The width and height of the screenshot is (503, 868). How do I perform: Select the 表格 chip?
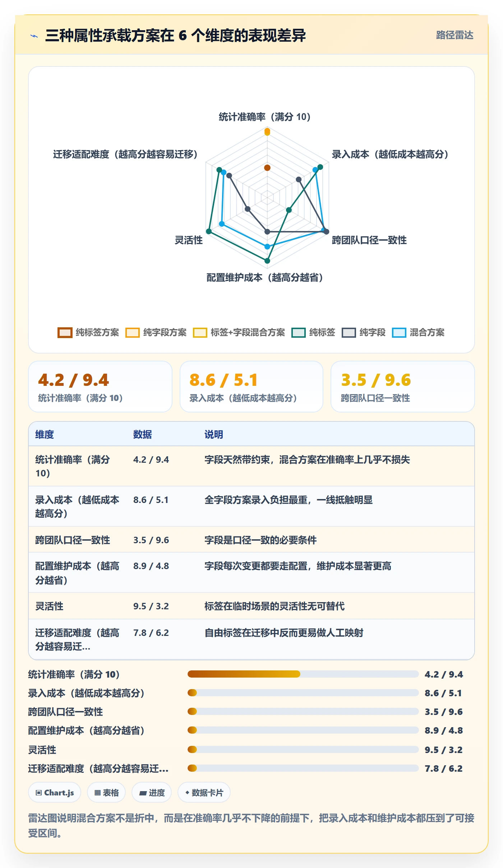[x=106, y=792]
